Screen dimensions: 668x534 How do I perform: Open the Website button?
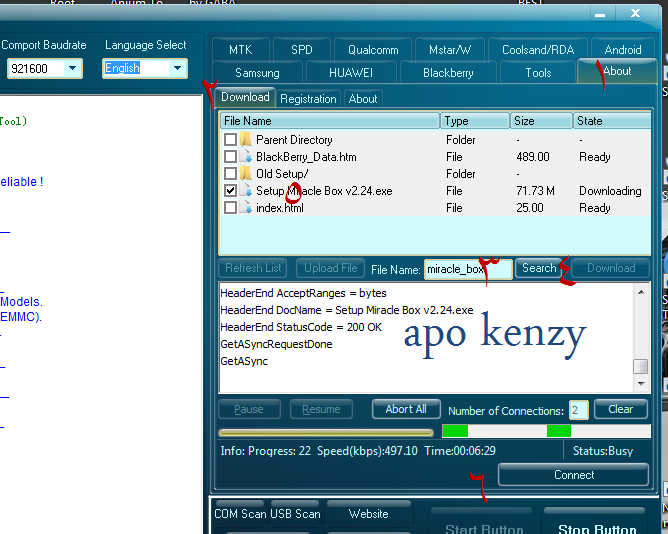369,514
